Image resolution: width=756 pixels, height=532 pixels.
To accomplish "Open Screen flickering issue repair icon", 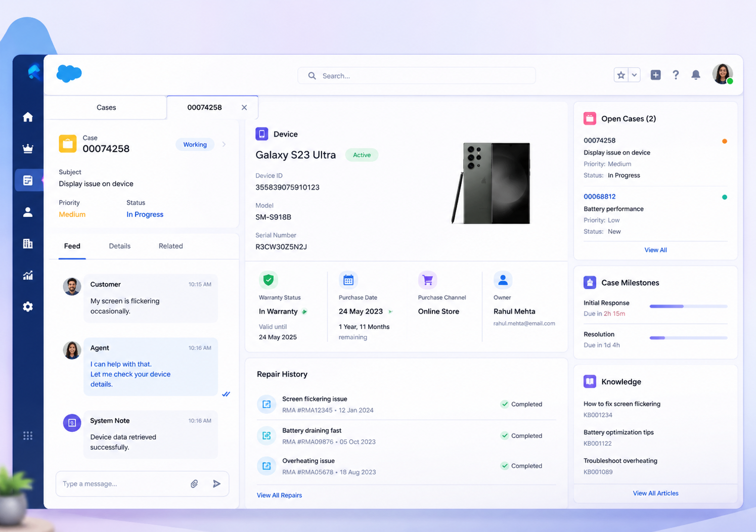I will point(266,404).
